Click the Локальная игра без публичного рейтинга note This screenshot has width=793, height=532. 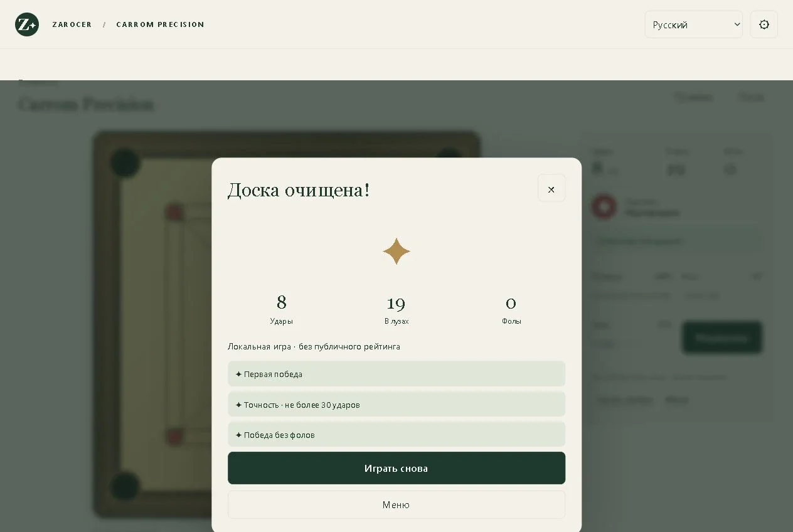tap(314, 346)
